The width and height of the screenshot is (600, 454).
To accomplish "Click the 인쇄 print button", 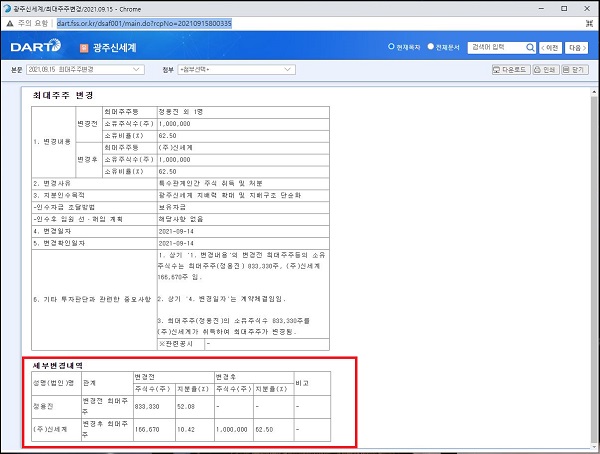I will pyautogui.click(x=543, y=70).
